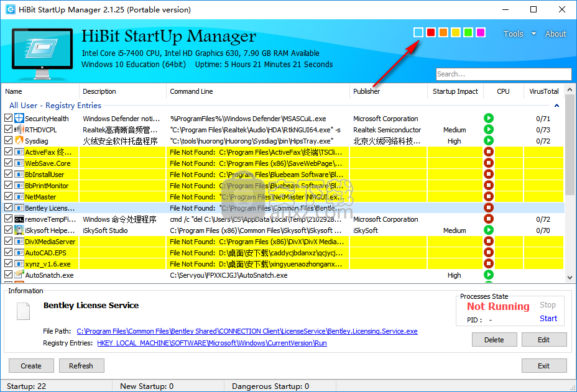The height and width of the screenshot is (392, 577).
Task: Open the About menu
Action: click(555, 34)
